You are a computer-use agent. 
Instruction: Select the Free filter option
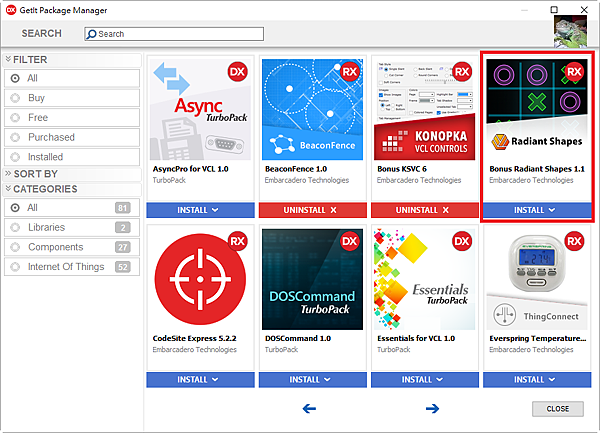click(72, 117)
